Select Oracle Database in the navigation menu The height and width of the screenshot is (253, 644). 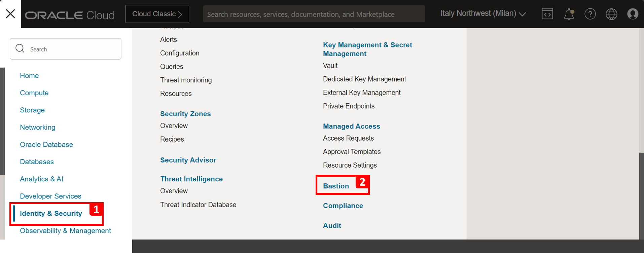tap(46, 144)
